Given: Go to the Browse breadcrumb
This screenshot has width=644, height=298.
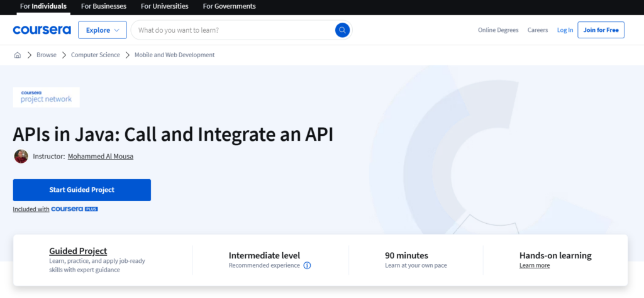Looking at the screenshot, I should point(47,55).
